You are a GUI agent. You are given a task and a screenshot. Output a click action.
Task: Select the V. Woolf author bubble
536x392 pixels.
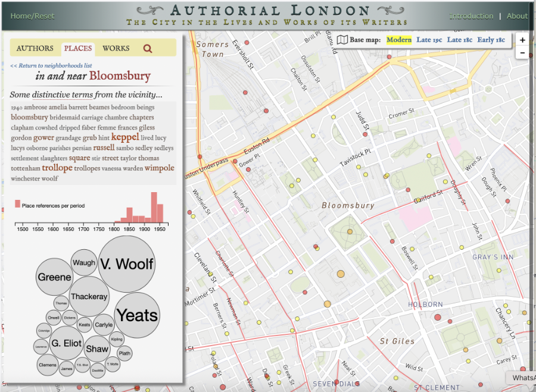click(x=126, y=264)
